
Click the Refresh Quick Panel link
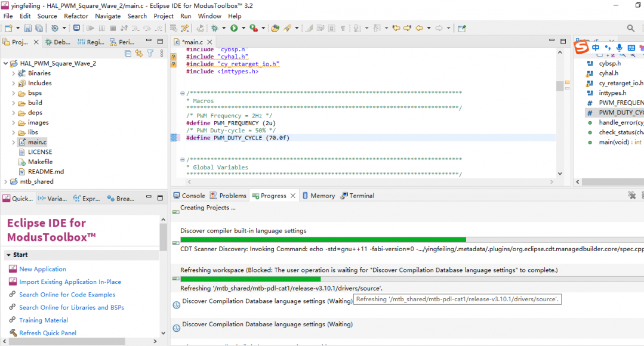[48, 333]
